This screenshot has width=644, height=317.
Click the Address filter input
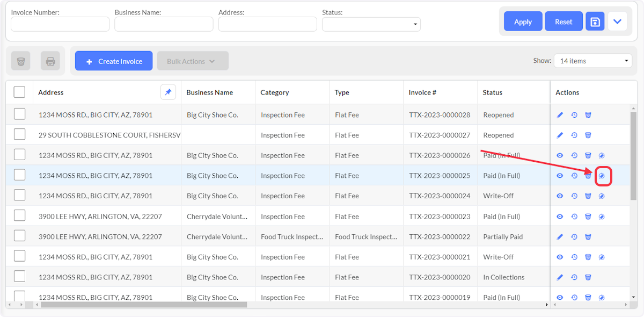(268, 24)
